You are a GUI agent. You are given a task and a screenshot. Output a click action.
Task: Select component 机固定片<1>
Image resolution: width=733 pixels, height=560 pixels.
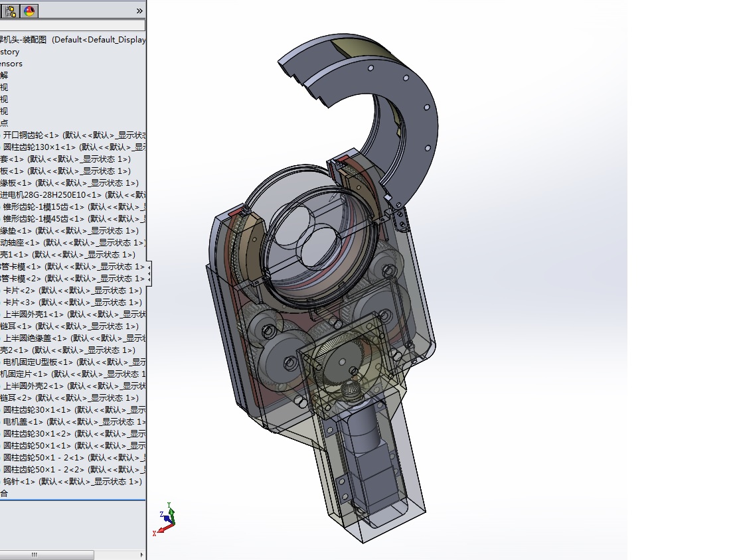(x=73, y=374)
